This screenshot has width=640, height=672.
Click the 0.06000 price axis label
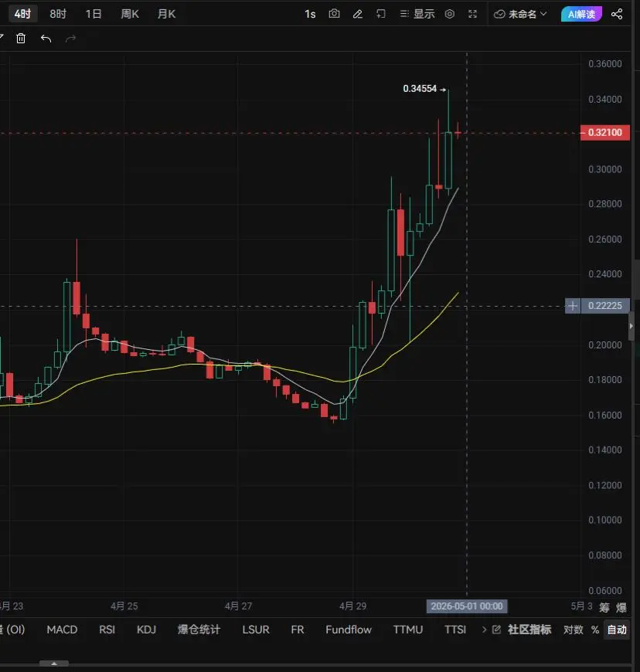coord(604,591)
